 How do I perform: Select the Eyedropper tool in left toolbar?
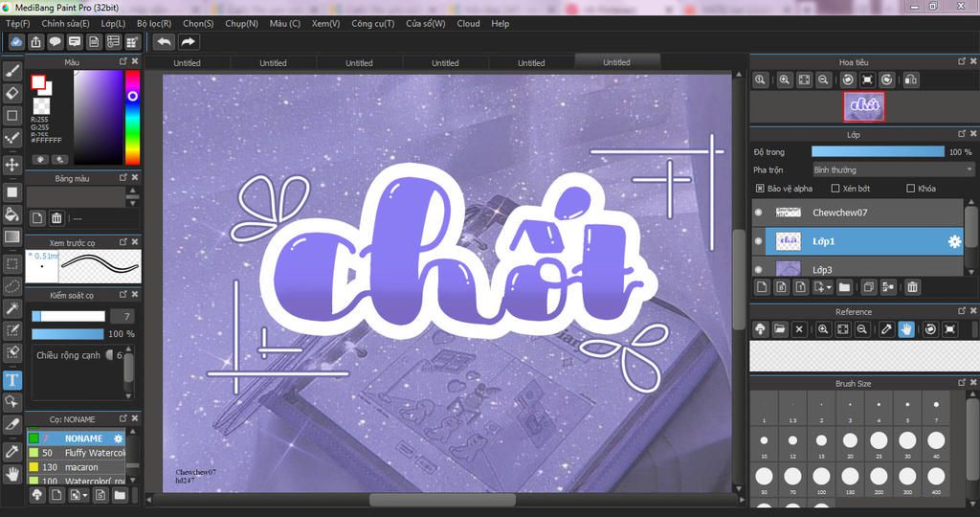tap(11, 451)
